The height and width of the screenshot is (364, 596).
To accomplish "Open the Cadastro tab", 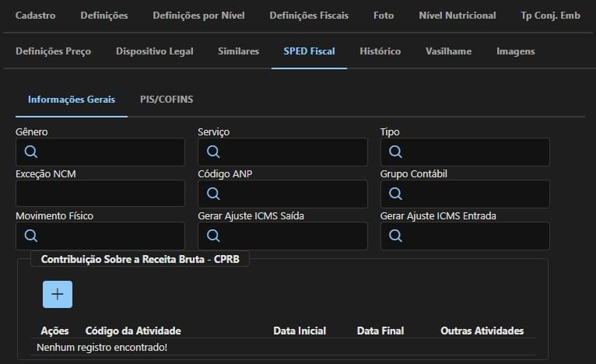I will click(x=35, y=16).
